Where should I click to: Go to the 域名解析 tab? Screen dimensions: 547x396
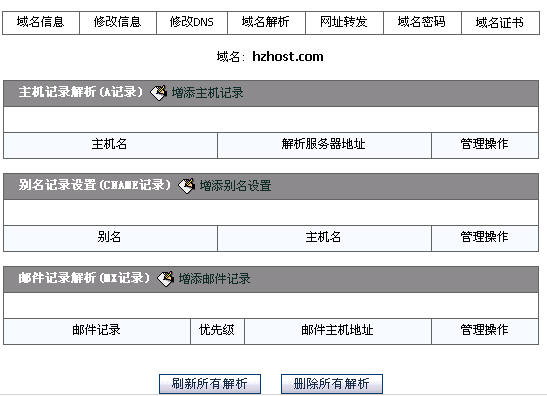click(266, 23)
